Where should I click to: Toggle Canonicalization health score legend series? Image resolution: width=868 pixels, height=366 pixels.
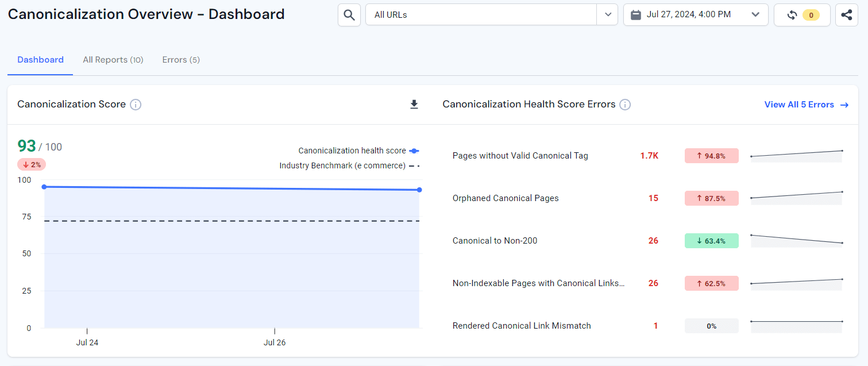(352, 151)
